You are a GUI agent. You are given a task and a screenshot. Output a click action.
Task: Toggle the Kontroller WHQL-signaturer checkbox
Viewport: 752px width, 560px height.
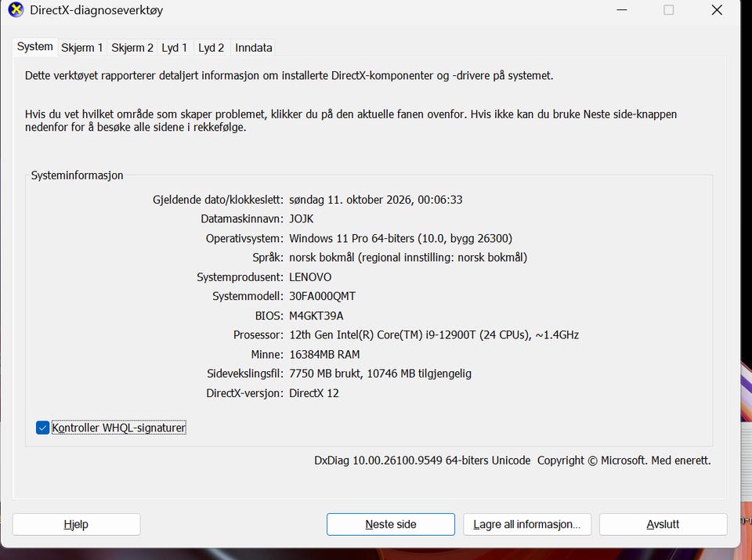click(x=42, y=428)
